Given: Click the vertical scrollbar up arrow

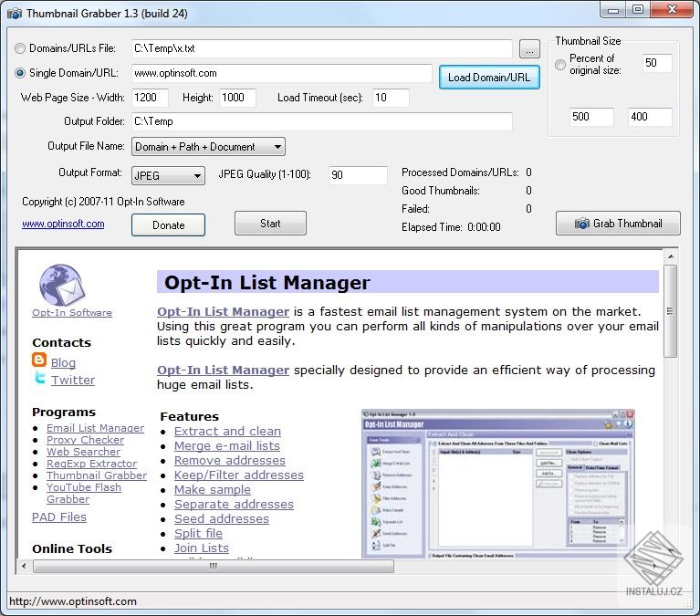Looking at the screenshot, I should (671, 256).
